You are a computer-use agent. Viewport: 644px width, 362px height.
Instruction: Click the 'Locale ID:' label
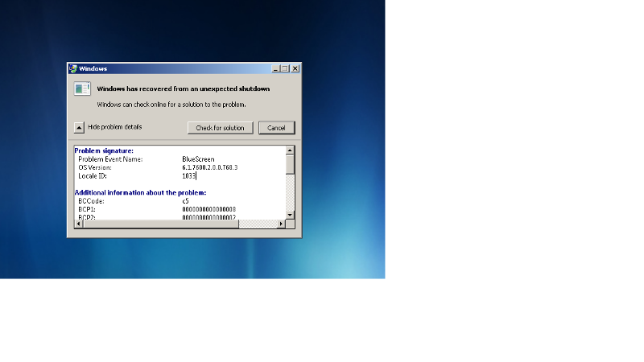[x=93, y=176]
